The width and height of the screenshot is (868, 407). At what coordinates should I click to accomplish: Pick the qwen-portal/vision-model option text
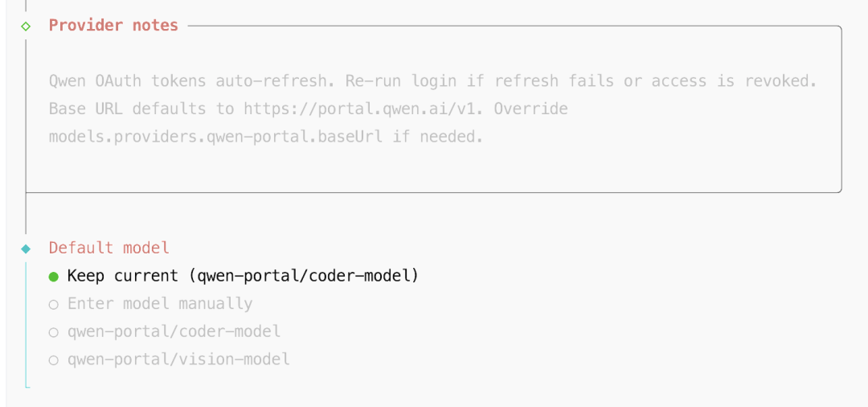(x=178, y=360)
